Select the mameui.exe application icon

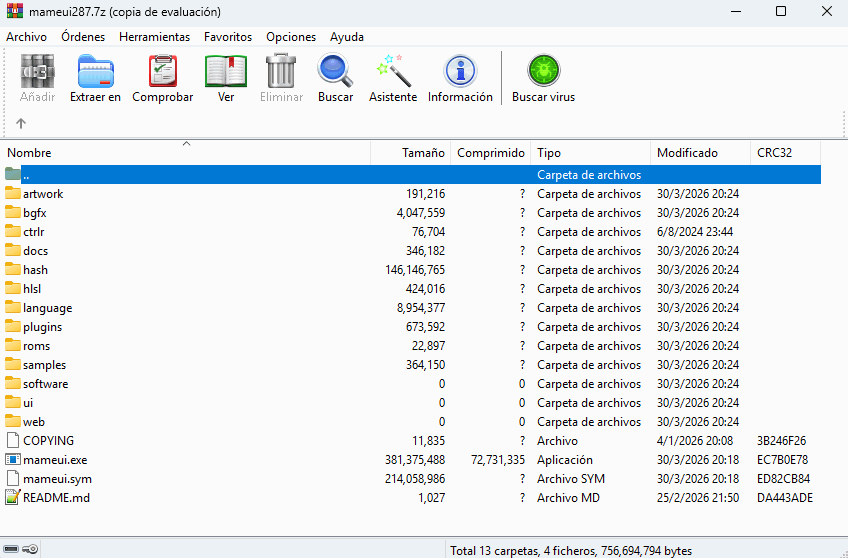coord(13,460)
